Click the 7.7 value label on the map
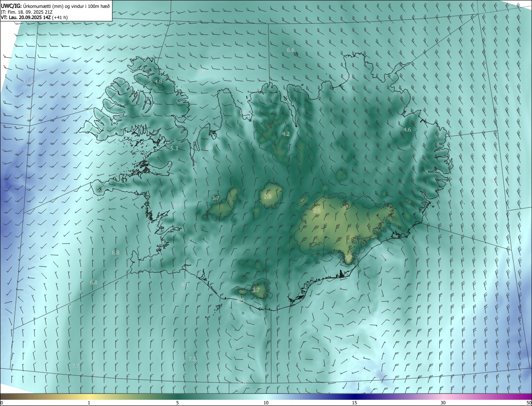The image size is (532, 406). (x=76, y=366)
